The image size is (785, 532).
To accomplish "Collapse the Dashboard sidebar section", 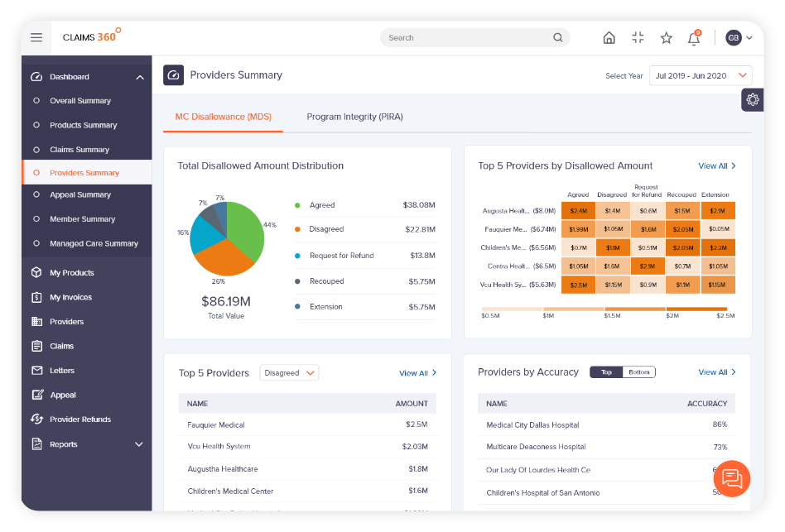I will click(x=140, y=77).
